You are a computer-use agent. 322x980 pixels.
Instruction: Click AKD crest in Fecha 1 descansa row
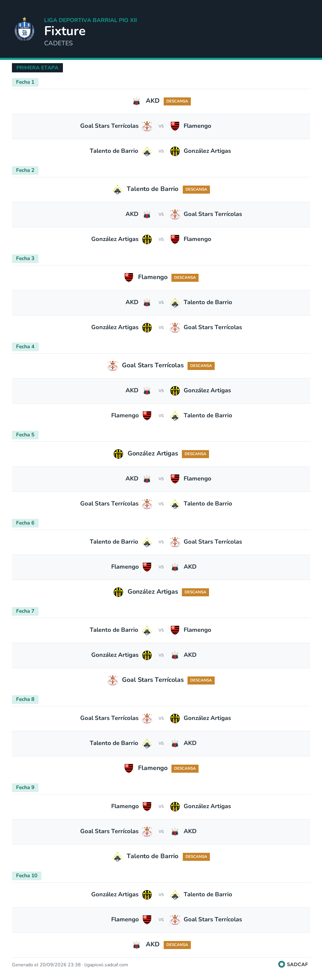pyautogui.click(x=136, y=101)
